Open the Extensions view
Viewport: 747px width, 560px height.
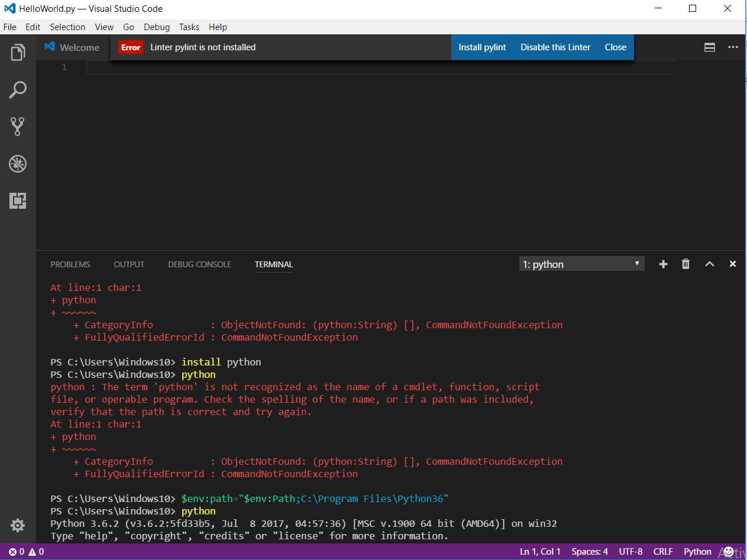[x=18, y=201]
